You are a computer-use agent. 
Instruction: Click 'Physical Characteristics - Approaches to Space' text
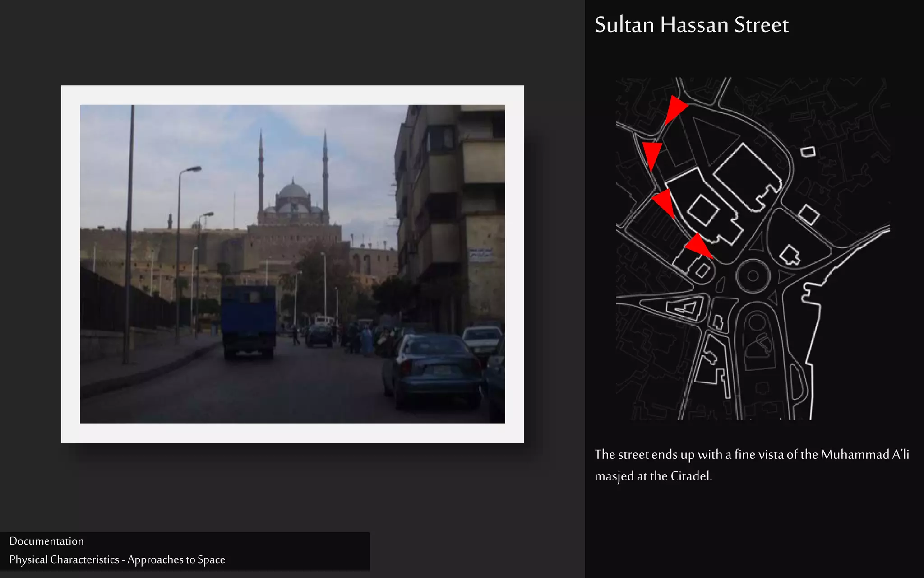pos(117,559)
